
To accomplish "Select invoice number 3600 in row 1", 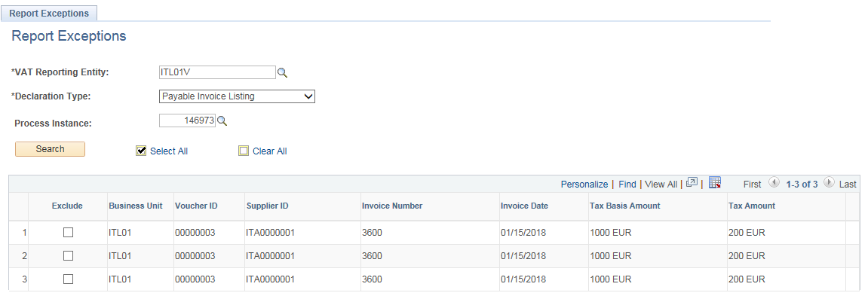I will (x=372, y=233).
